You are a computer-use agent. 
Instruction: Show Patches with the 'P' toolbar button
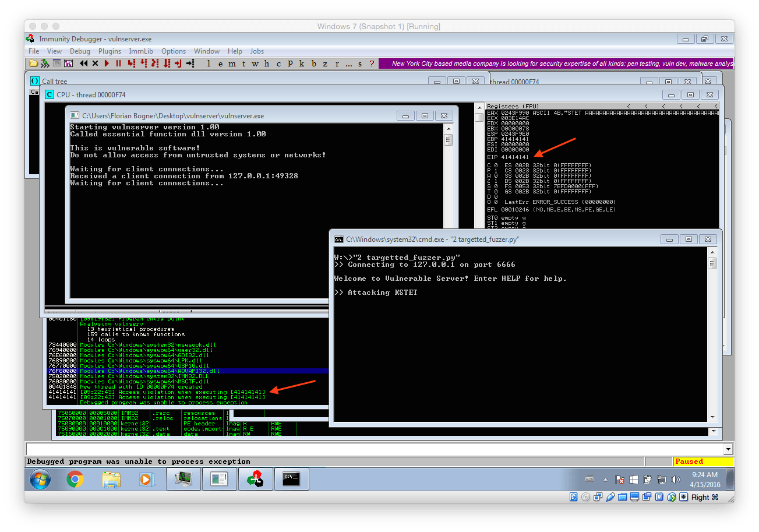click(x=290, y=64)
